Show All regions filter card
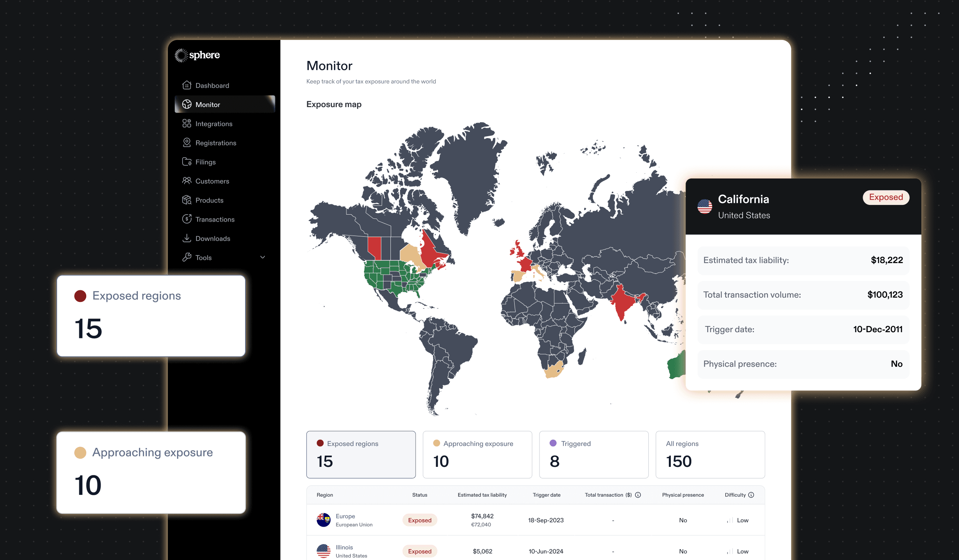Screen dimensions: 959x560 (710, 454)
